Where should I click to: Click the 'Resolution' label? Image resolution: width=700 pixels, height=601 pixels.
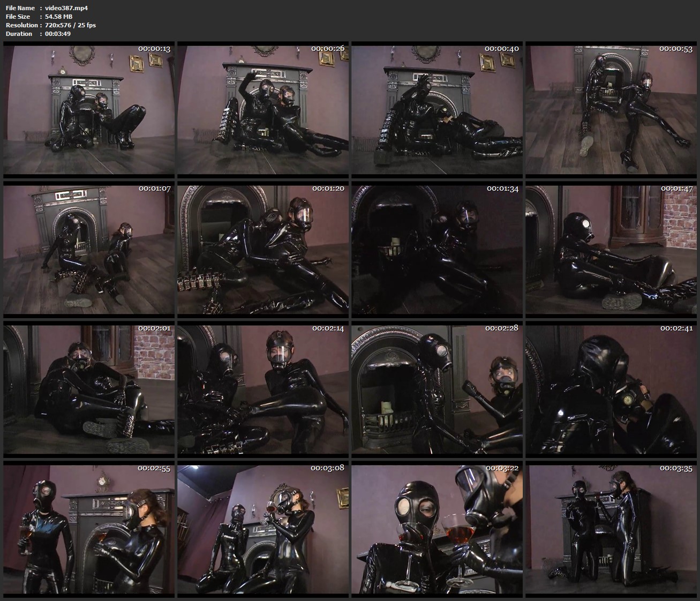coord(21,25)
